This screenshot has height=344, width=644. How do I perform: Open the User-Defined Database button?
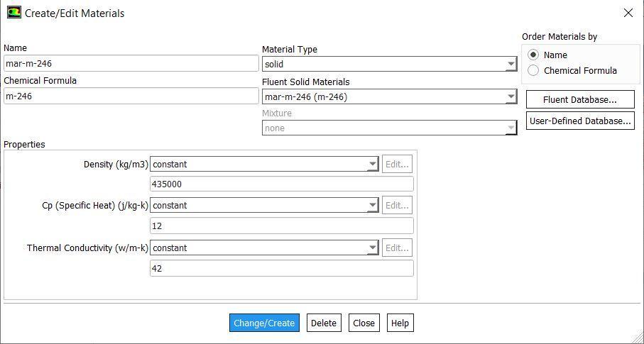tap(580, 121)
